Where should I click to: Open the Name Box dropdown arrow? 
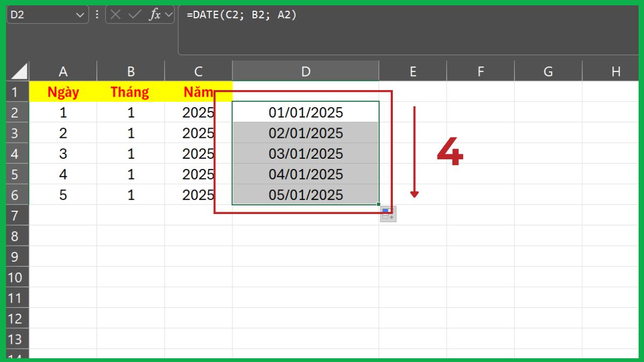coord(79,14)
